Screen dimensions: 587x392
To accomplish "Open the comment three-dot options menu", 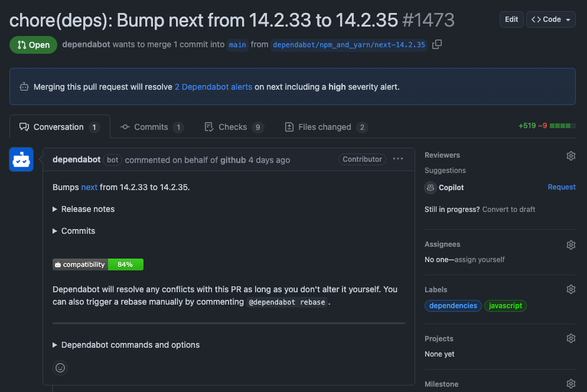I will click(398, 159).
